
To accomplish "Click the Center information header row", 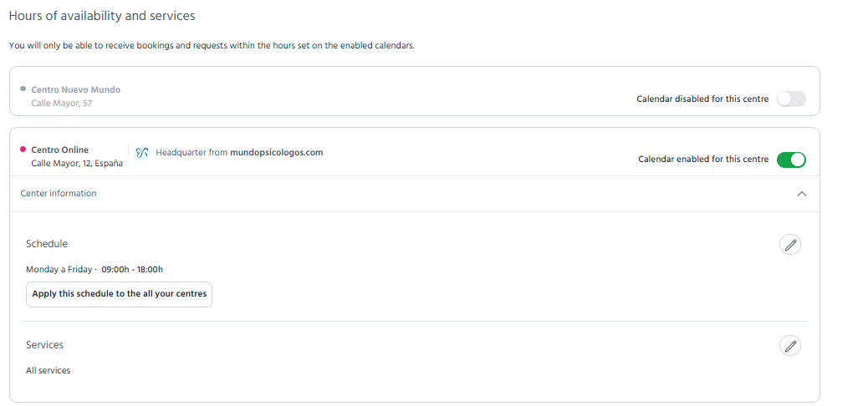I will pyautogui.click(x=415, y=194).
